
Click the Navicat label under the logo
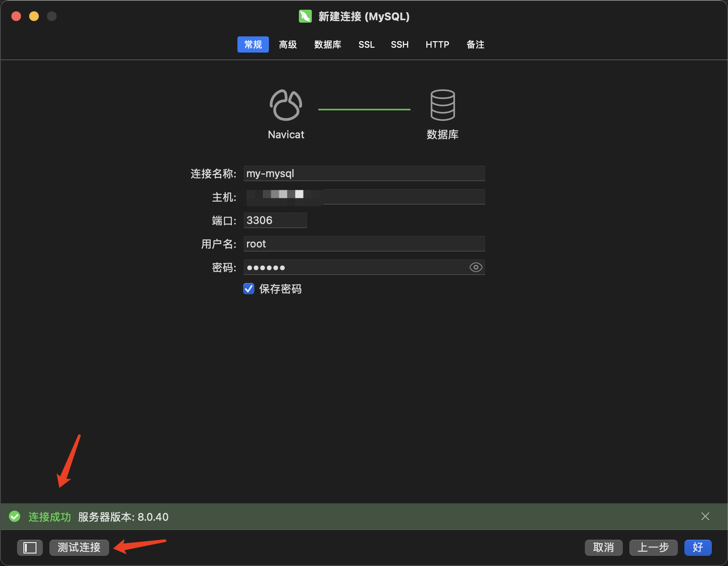click(286, 135)
